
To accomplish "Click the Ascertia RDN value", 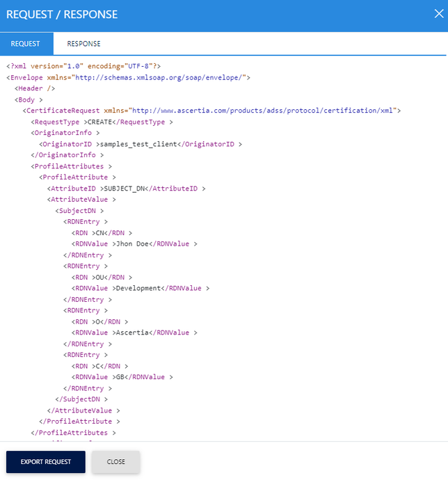I will [132, 333].
